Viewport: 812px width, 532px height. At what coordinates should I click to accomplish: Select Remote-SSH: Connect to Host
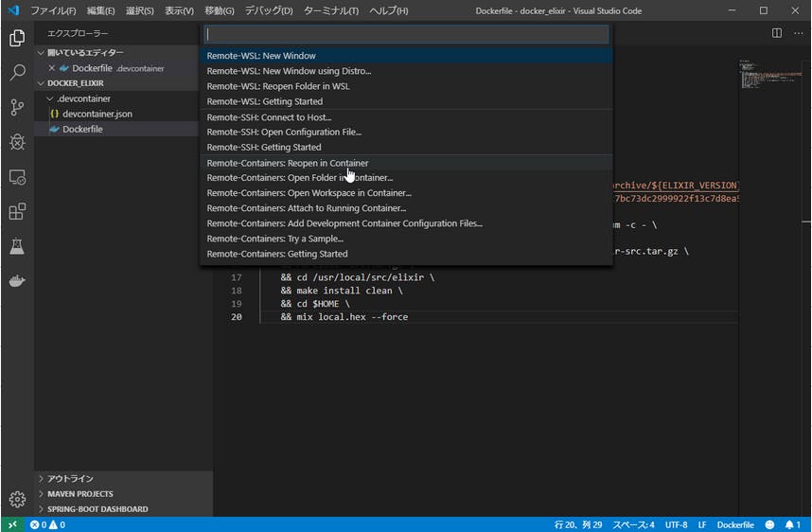[x=407, y=117]
